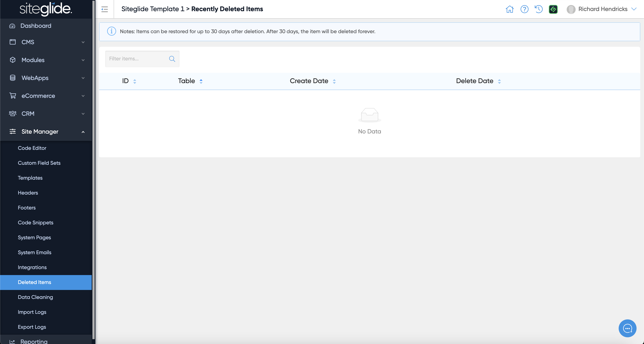
Task: Open the help question mark icon
Action: (524, 9)
